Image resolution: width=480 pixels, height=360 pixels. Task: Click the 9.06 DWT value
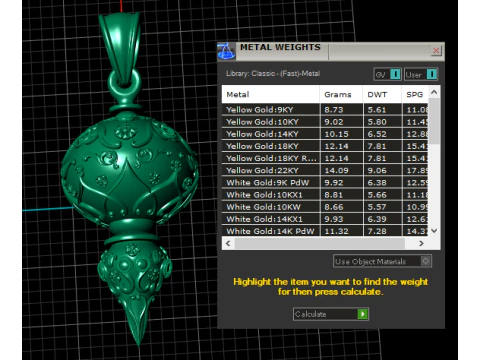[377, 171]
